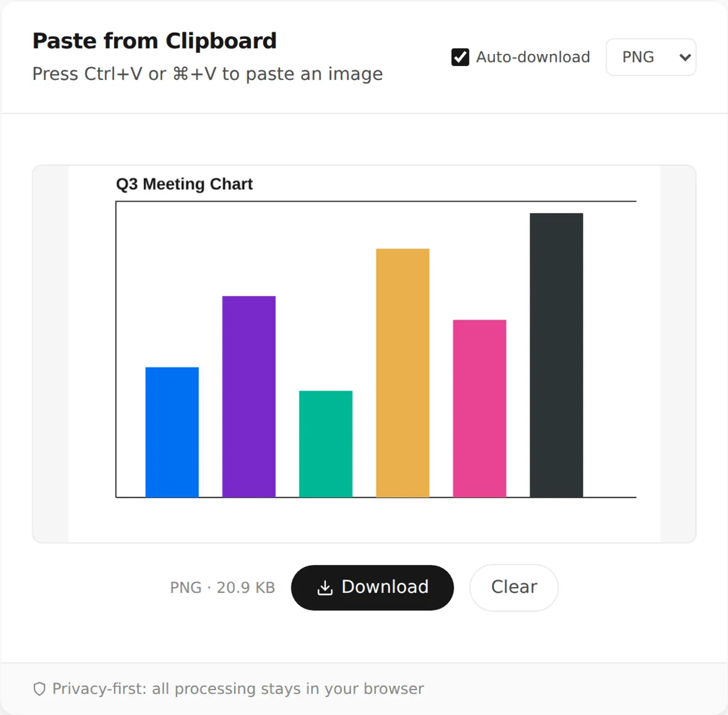The width and height of the screenshot is (728, 715).
Task: Click the download arrow icon
Action: click(325, 588)
